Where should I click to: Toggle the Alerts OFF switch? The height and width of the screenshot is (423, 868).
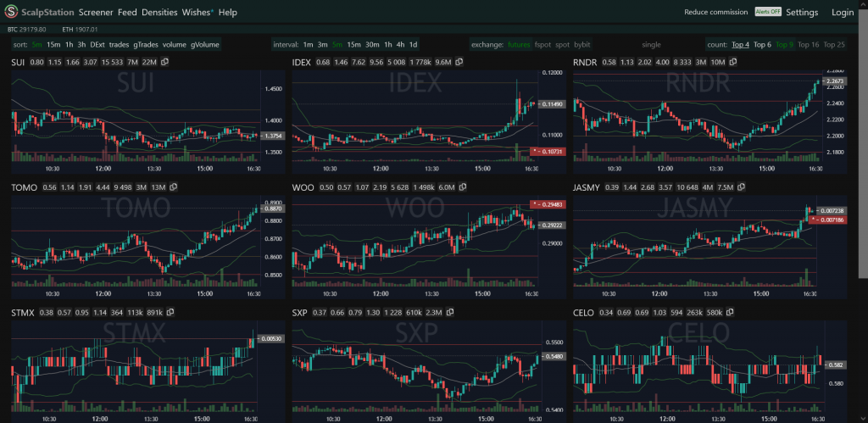pyautogui.click(x=767, y=13)
